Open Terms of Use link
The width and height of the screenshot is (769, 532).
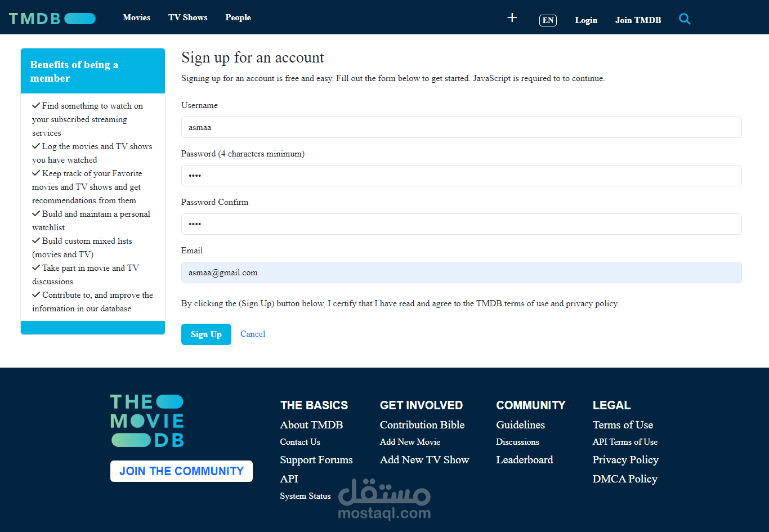click(x=623, y=425)
